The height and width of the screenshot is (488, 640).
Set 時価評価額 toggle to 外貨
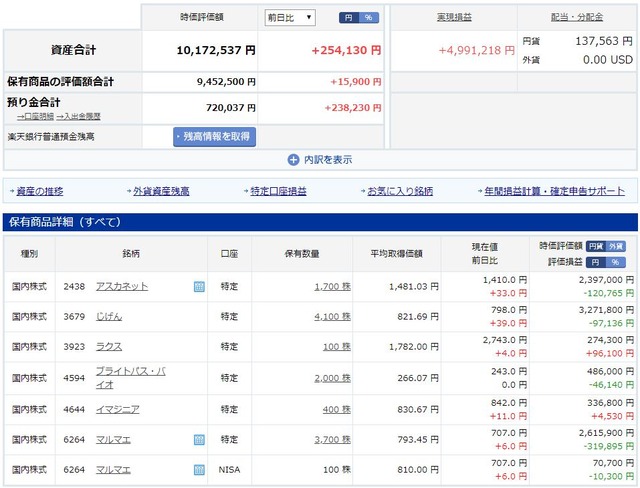coord(616,246)
